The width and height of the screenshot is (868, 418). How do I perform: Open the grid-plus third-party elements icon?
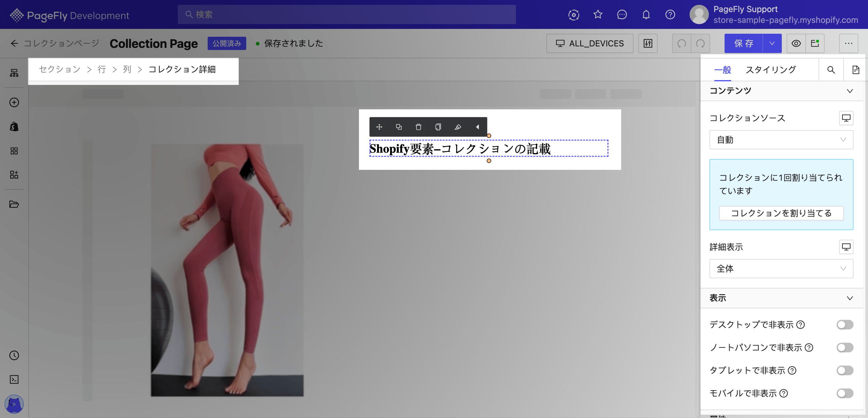coord(14,175)
